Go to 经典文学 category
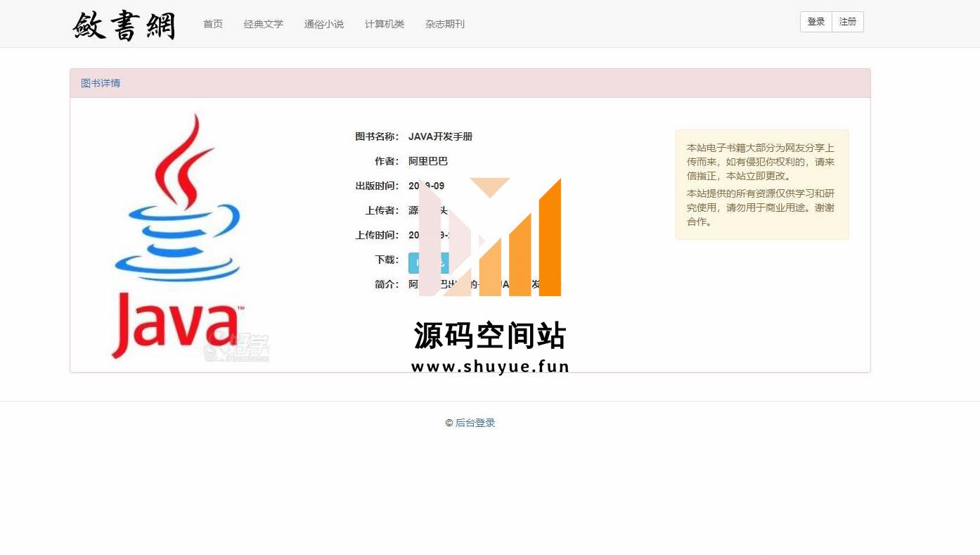Viewport: 980px width, 555px height. 264,24
